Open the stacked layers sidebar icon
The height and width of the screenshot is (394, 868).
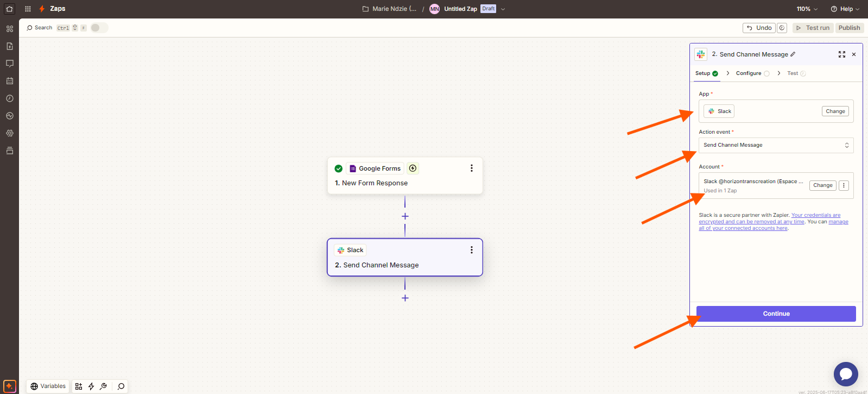(9, 151)
